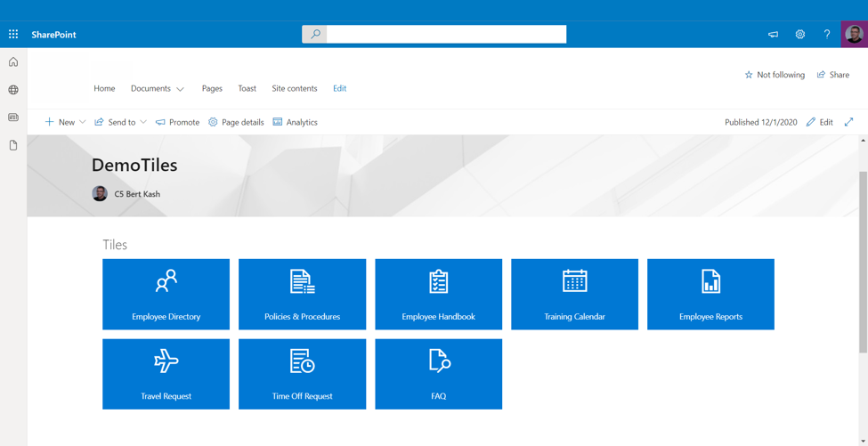Click the settings gear icon in header
This screenshot has height=446, width=868.
click(x=799, y=35)
